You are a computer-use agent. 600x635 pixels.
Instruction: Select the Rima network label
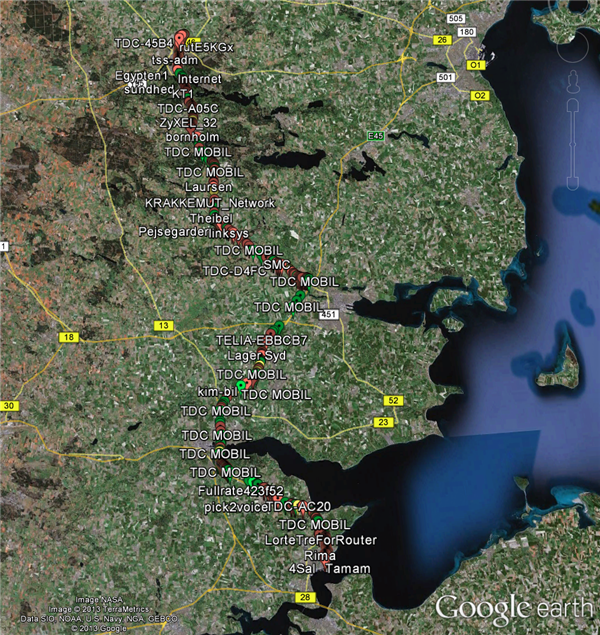click(x=320, y=556)
